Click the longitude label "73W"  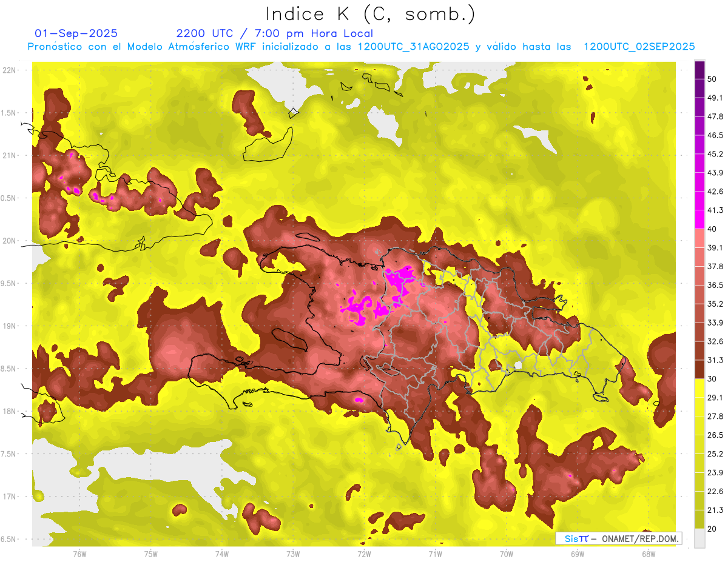click(293, 554)
